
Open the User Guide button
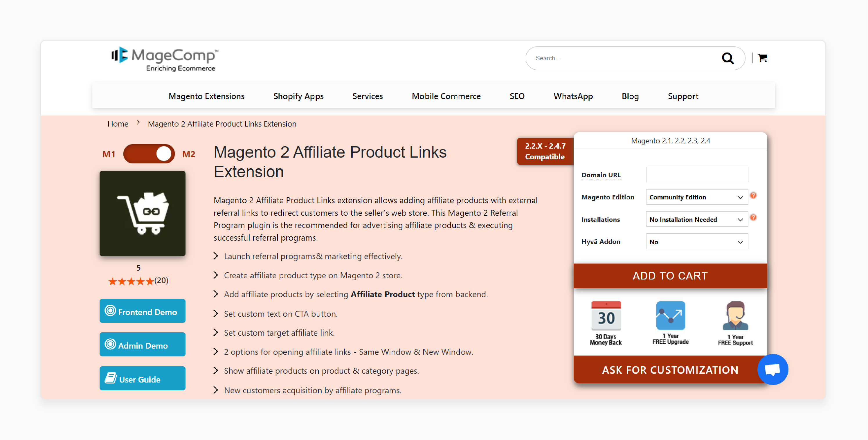(142, 378)
